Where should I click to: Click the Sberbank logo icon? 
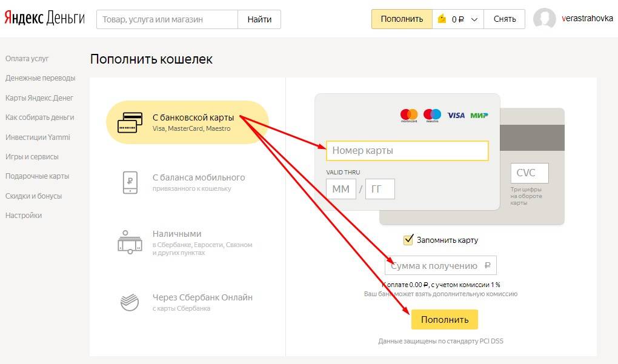coord(130,302)
